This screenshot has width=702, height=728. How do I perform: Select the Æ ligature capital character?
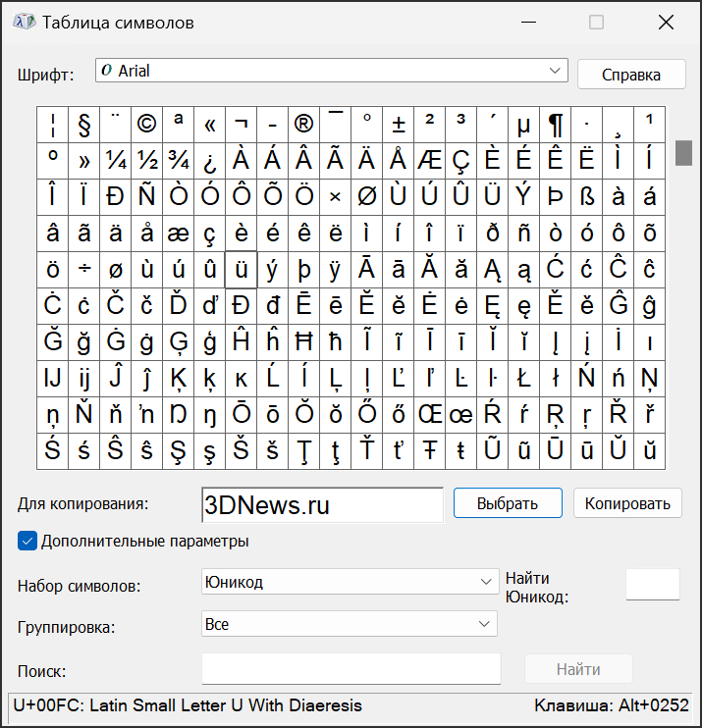[429, 161]
